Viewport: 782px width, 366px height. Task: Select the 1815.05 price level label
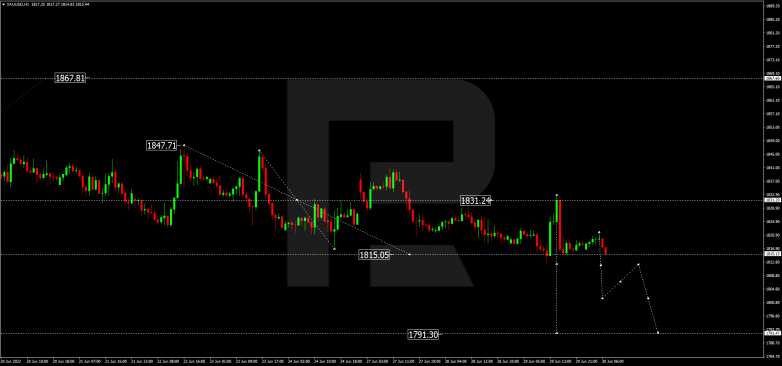click(x=374, y=255)
